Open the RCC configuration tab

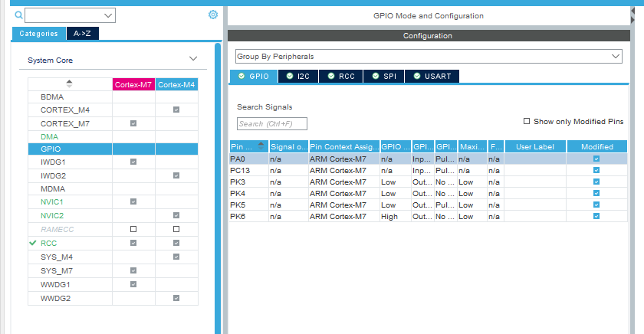pos(341,77)
